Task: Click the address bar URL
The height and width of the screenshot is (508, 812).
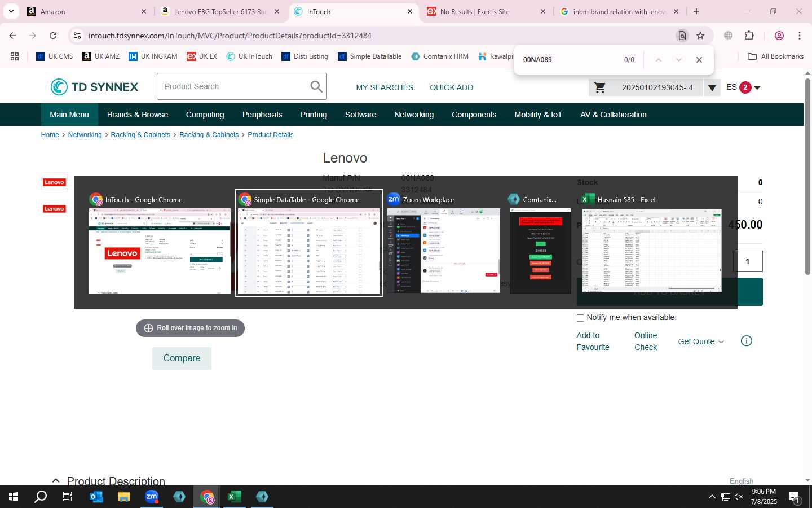Action: 230,36
